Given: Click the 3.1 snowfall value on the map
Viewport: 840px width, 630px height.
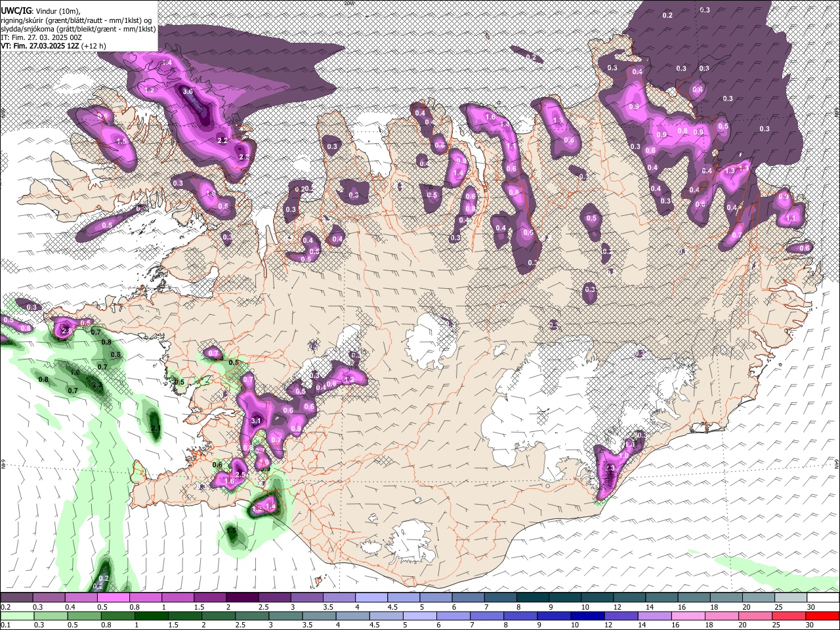Looking at the screenshot, I should pos(256,421).
